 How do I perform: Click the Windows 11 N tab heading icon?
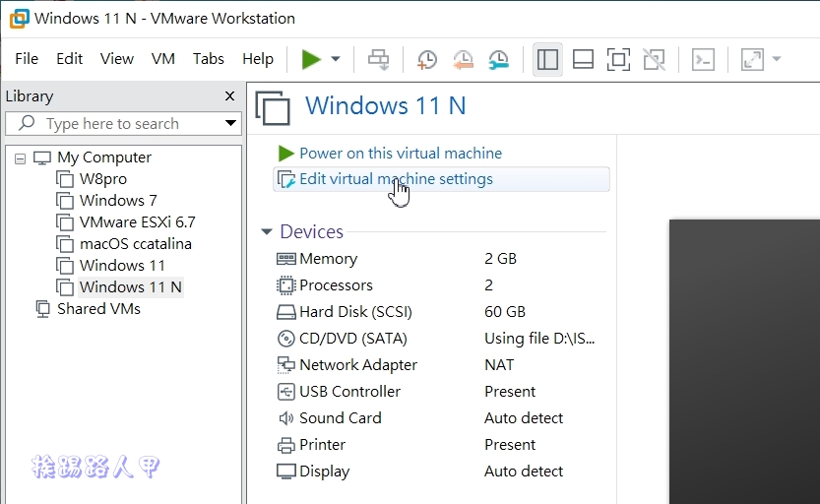tap(273, 108)
